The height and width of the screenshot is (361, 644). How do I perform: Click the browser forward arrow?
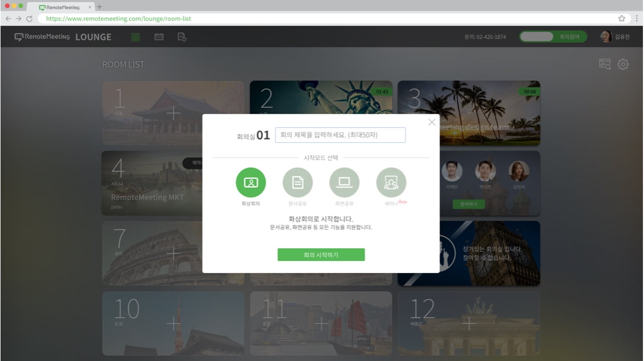[x=19, y=19]
